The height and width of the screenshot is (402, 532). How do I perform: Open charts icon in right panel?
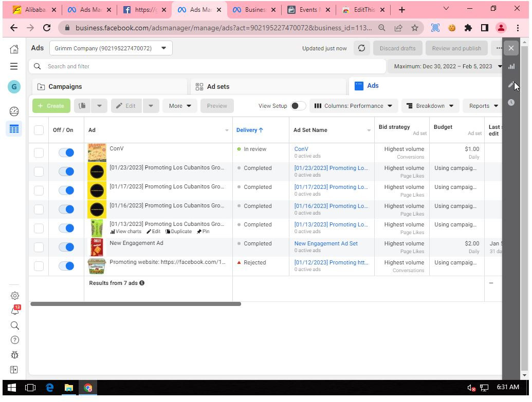pos(511,66)
